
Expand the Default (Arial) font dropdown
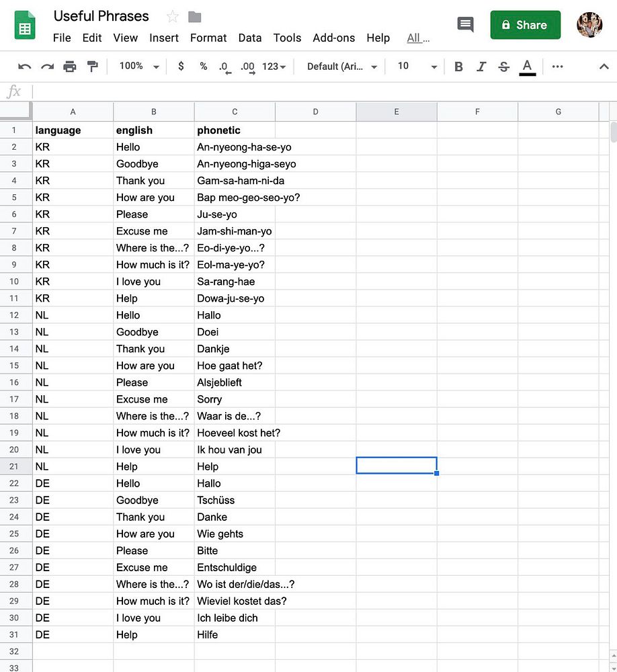coord(341,67)
